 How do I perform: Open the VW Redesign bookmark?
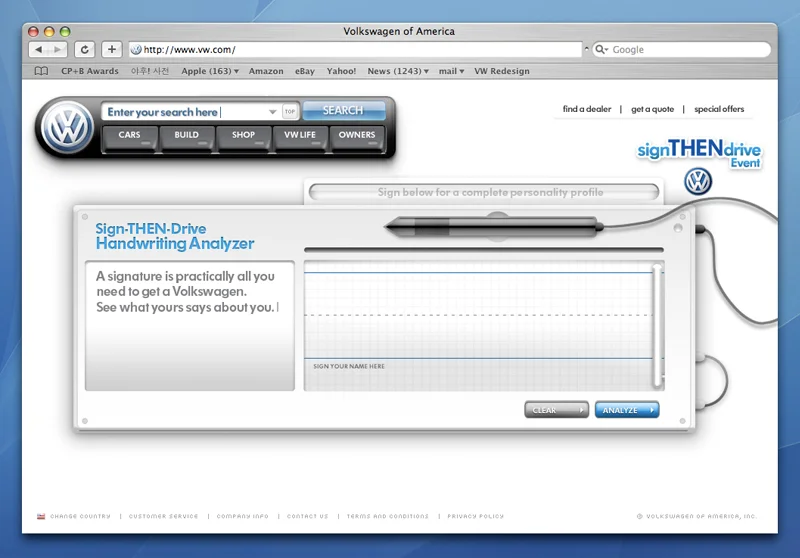pyautogui.click(x=502, y=71)
